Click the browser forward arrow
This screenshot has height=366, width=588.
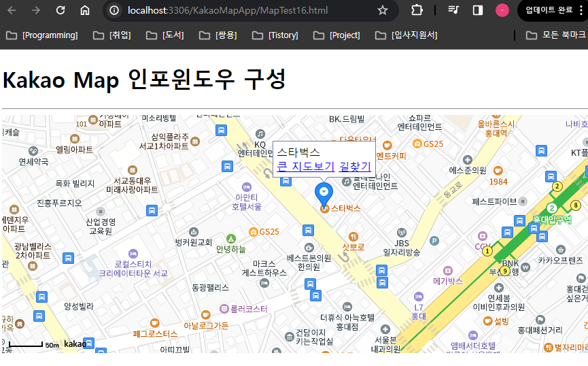(x=35, y=10)
